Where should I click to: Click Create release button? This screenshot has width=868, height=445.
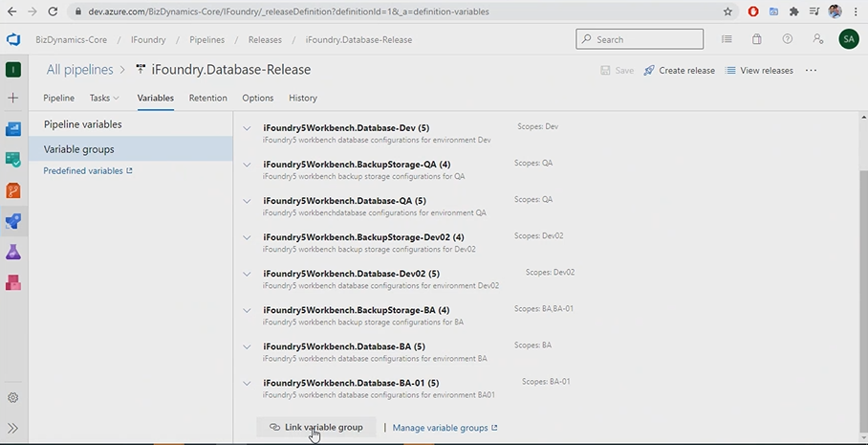[680, 71]
